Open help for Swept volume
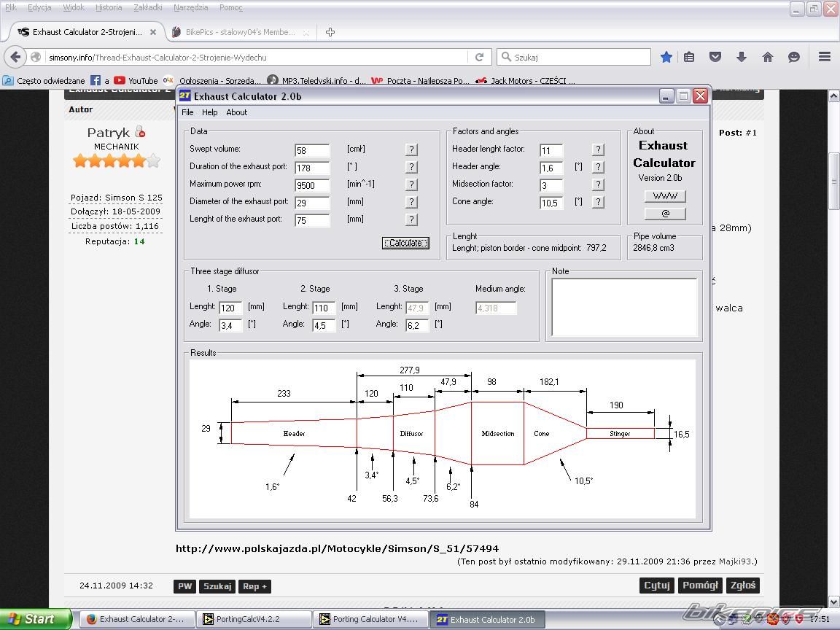 point(411,149)
